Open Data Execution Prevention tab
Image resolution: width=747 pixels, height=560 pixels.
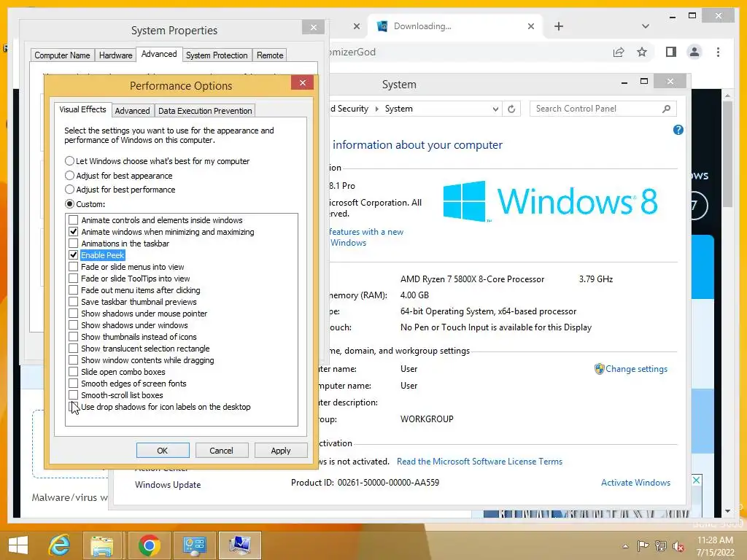click(205, 111)
